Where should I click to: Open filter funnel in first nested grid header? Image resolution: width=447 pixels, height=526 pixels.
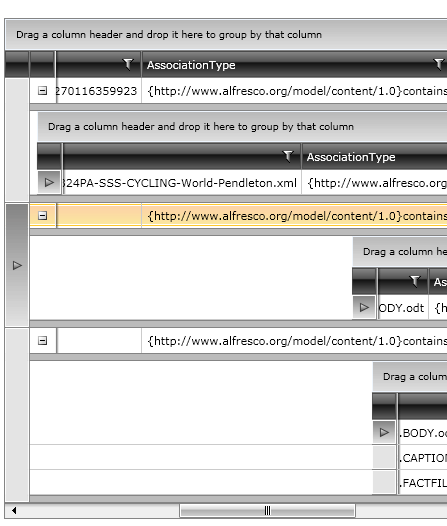point(288,156)
